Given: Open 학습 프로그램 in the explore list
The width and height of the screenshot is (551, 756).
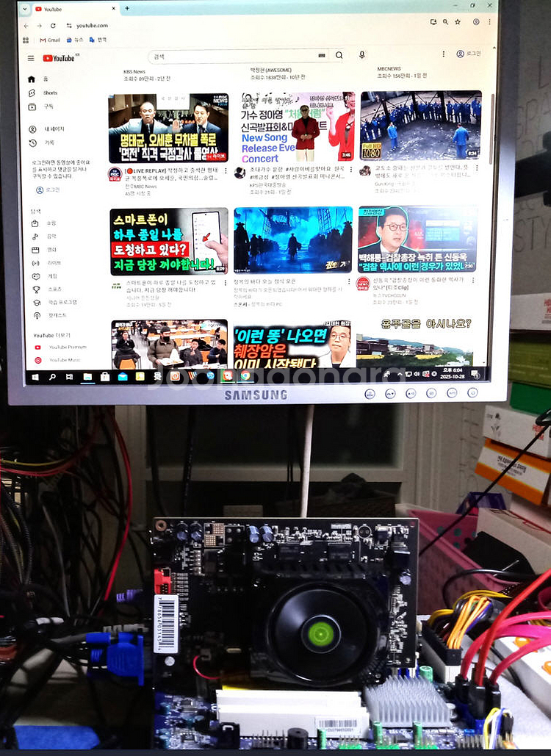Looking at the screenshot, I should pyautogui.click(x=54, y=302).
